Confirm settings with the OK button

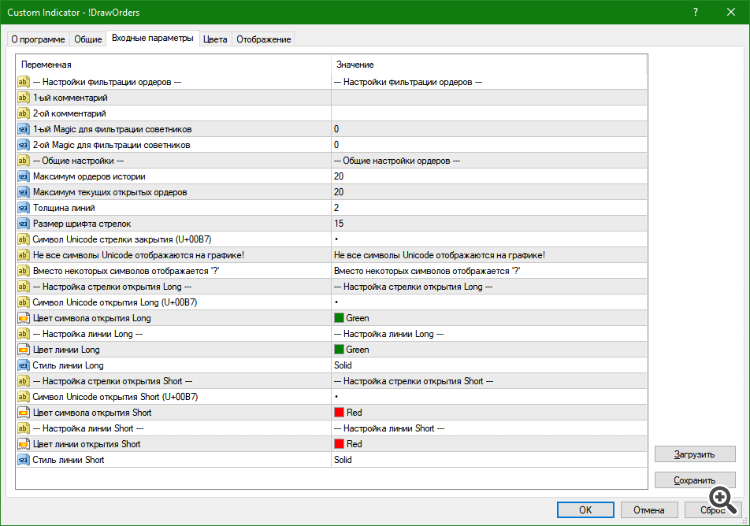(585, 510)
